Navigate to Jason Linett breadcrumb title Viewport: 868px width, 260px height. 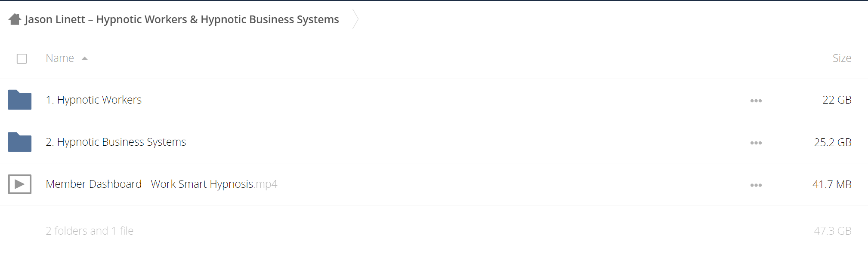(182, 19)
